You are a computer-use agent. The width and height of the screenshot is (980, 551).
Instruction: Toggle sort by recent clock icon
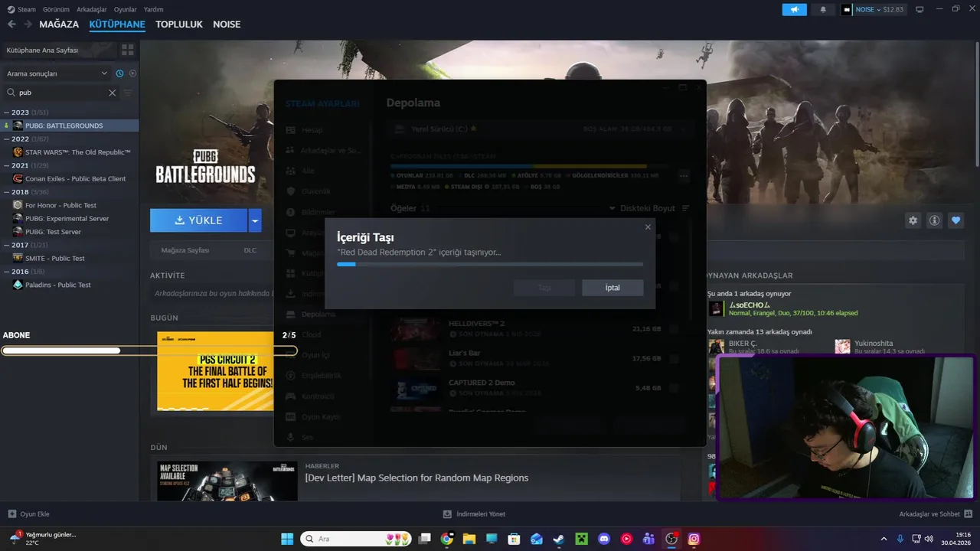pyautogui.click(x=119, y=73)
